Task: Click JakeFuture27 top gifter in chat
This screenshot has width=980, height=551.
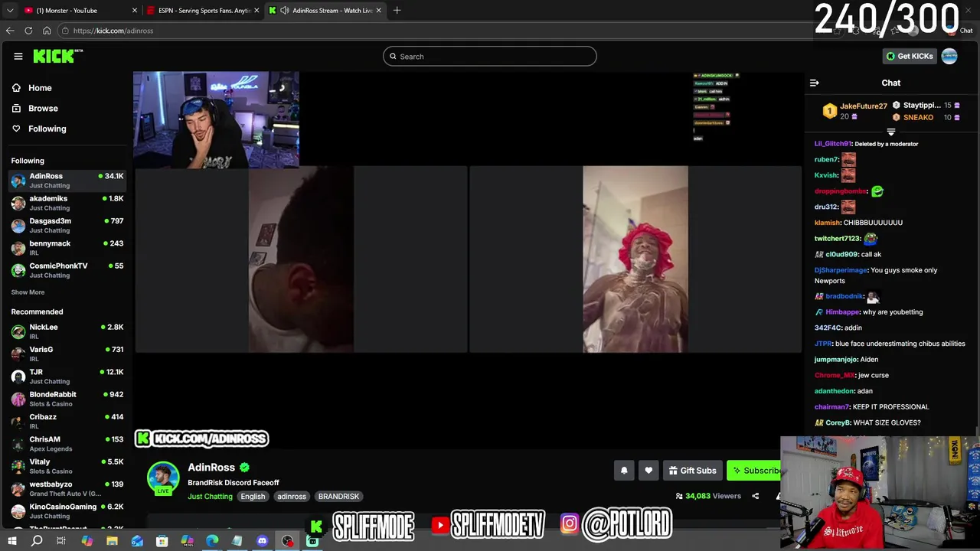Action: (863, 106)
